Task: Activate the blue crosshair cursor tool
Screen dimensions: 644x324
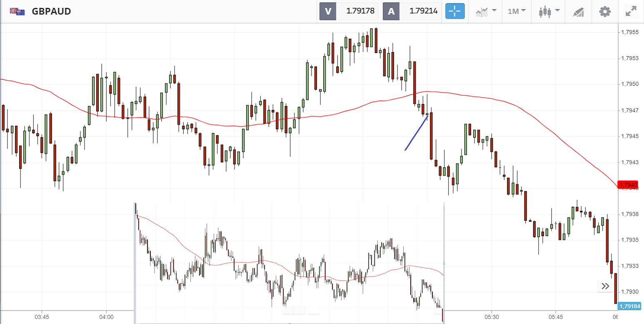Action: pyautogui.click(x=455, y=11)
